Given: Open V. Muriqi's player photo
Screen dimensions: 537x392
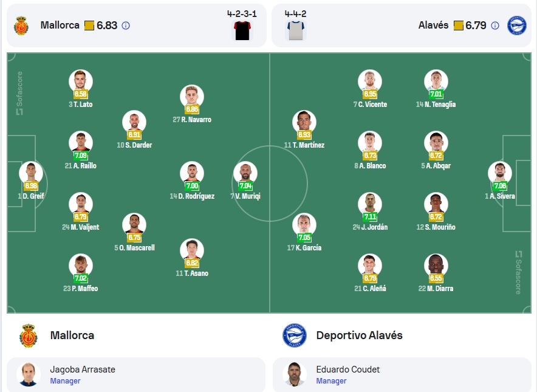Looking at the screenshot, I should 245,173.
